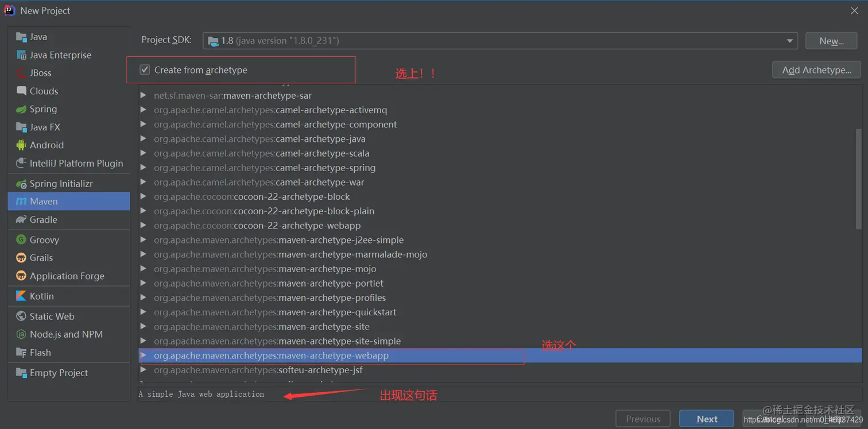This screenshot has height=429, width=868.
Task: Click the Java Enterprise icon
Action: pos(21,55)
